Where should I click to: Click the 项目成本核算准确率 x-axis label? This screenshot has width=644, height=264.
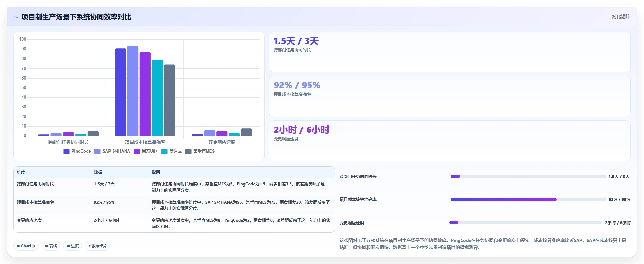pos(145,142)
